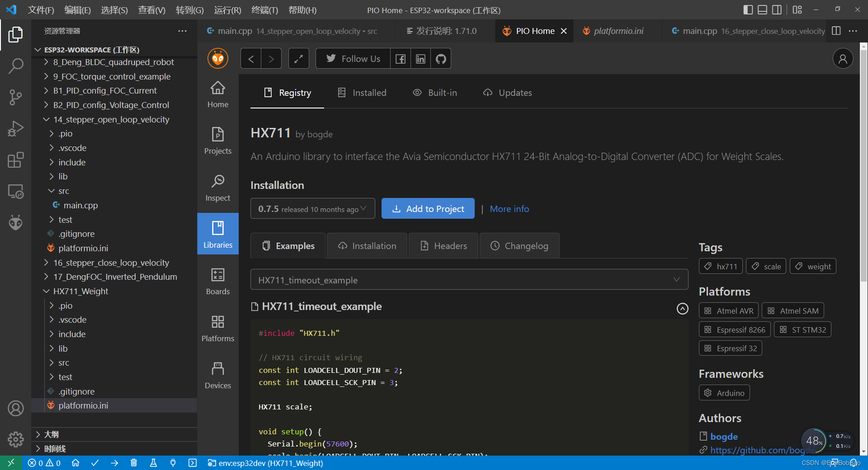The width and height of the screenshot is (868, 470).
Task: Click the hx711 tag
Action: point(721,266)
